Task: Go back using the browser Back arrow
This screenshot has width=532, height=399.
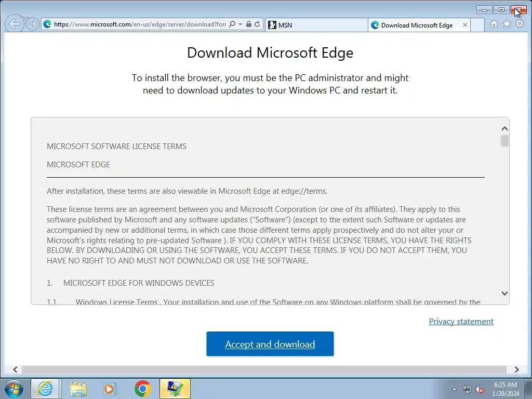Action: coord(14,24)
